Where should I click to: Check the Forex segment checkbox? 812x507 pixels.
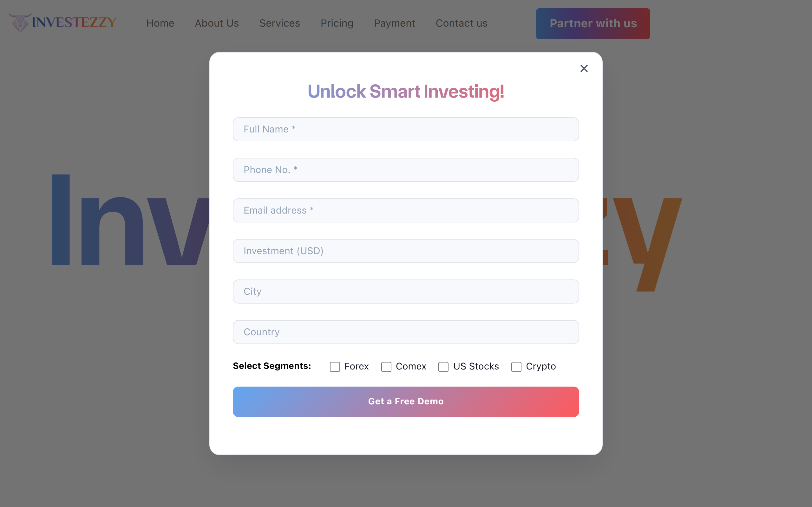[335, 367]
